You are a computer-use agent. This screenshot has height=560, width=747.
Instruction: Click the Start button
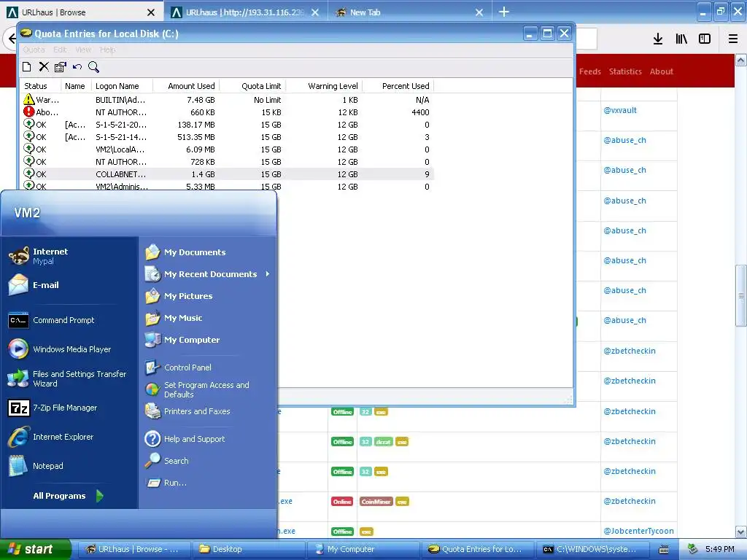(35, 549)
